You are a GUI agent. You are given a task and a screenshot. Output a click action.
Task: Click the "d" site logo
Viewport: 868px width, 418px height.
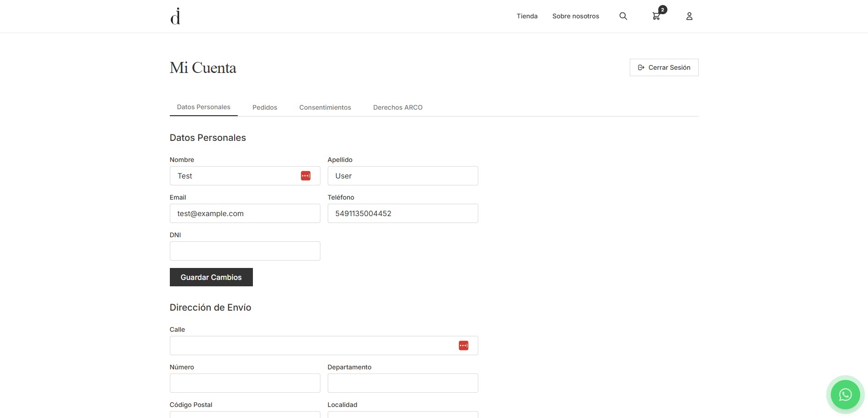click(175, 16)
